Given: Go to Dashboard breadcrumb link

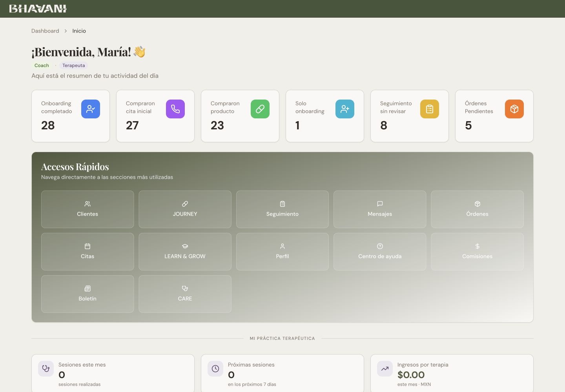Looking at the screenshot, I should [45, 31].
